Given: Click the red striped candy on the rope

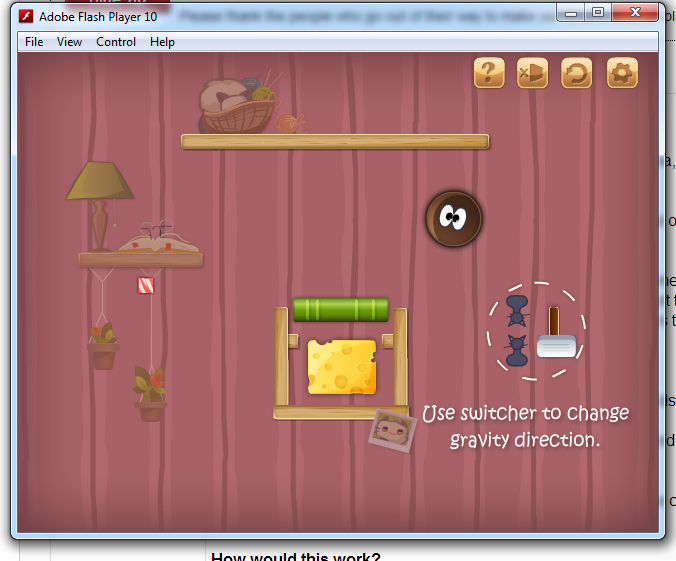Looking at the screenshot, I should pyautogui.click(x=145, y=285).
